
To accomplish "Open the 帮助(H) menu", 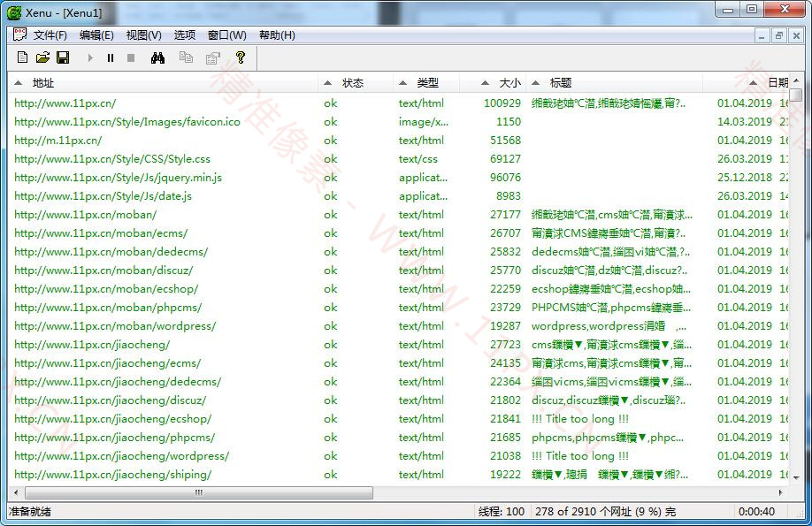I will pos(277,35).
